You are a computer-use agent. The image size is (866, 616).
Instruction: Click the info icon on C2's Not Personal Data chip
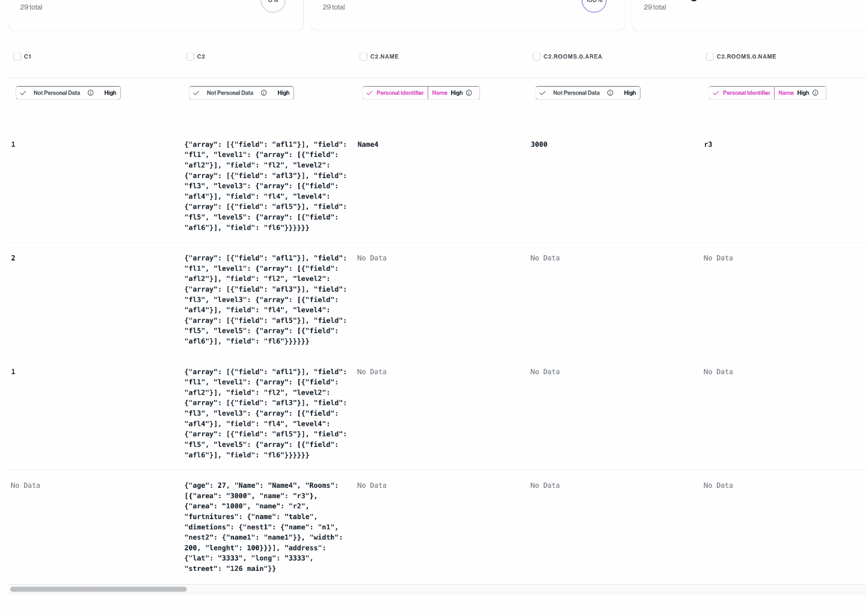(264, 93)
